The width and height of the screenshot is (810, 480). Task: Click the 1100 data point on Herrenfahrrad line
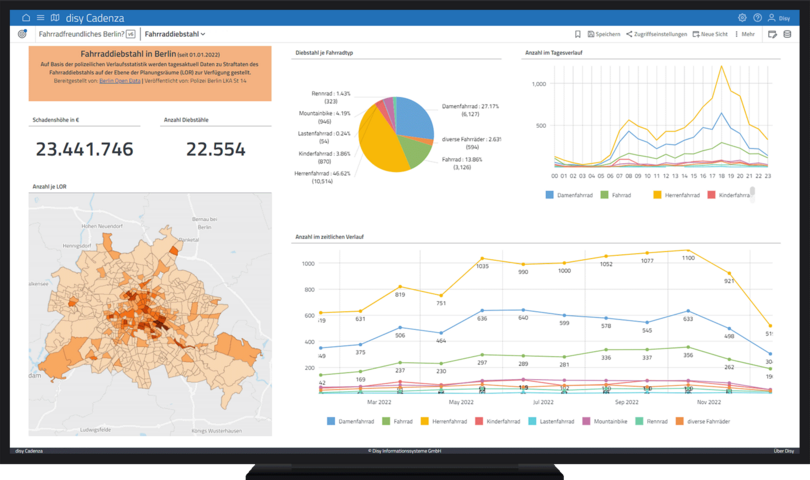click(x=688, y=251)
